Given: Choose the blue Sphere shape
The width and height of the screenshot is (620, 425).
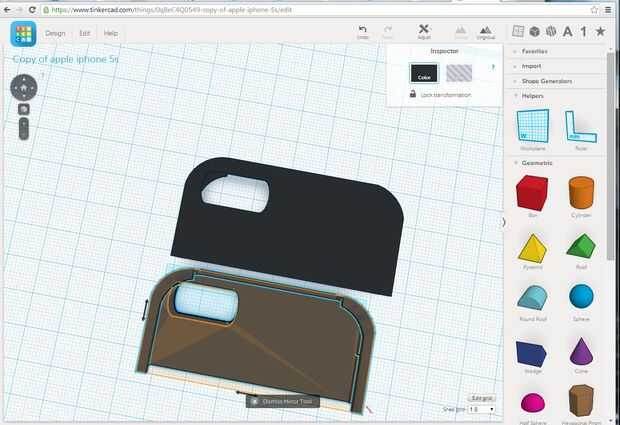Looking at the screenshot, I should 581,296.
